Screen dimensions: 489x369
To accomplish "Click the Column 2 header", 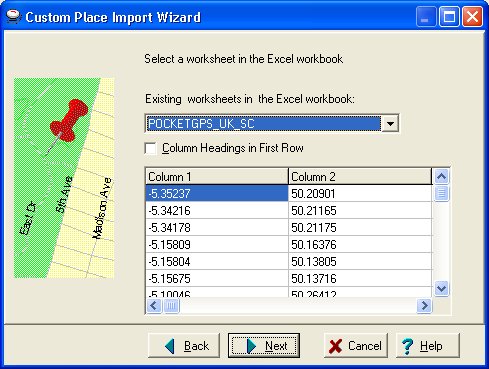I will [x=360, y=177].
